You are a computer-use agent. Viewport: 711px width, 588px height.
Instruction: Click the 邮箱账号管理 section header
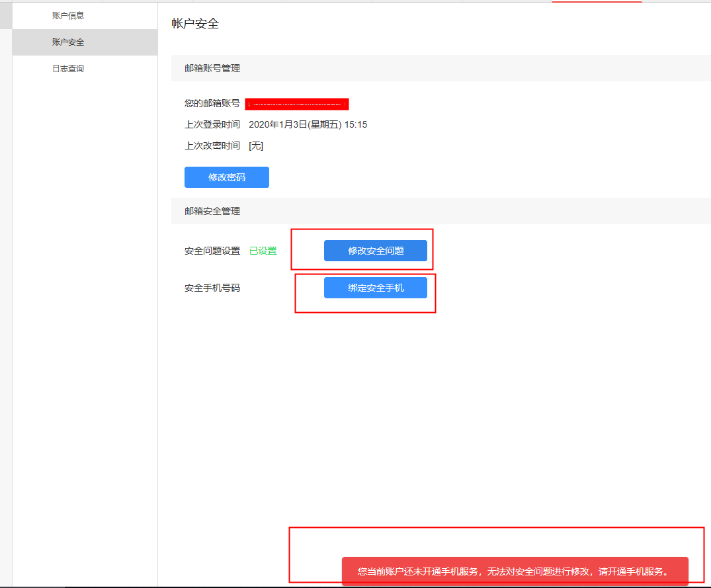(x=212, y=68)
